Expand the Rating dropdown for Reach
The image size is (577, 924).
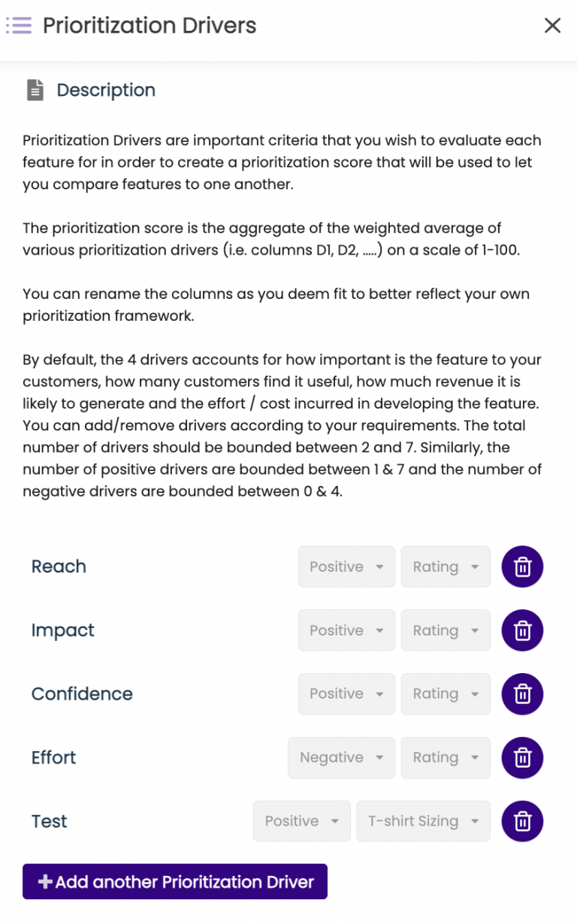(x=445, y=566)
